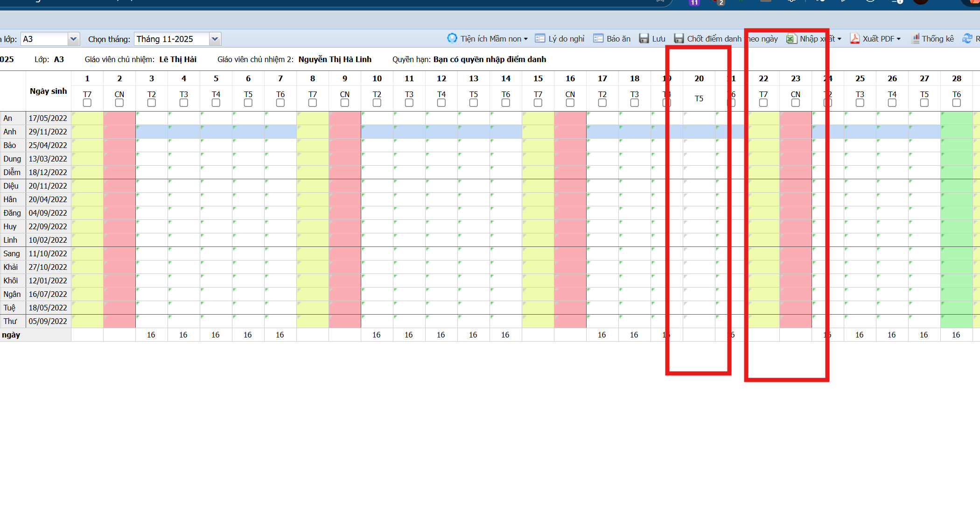Click the Lý do nghỉ icon
The height and width of the screenshot is (506, 980).
coord(540,39)
